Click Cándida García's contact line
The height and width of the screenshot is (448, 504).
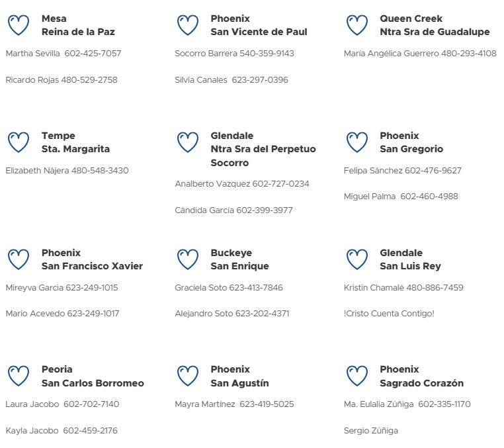point(233,210)
